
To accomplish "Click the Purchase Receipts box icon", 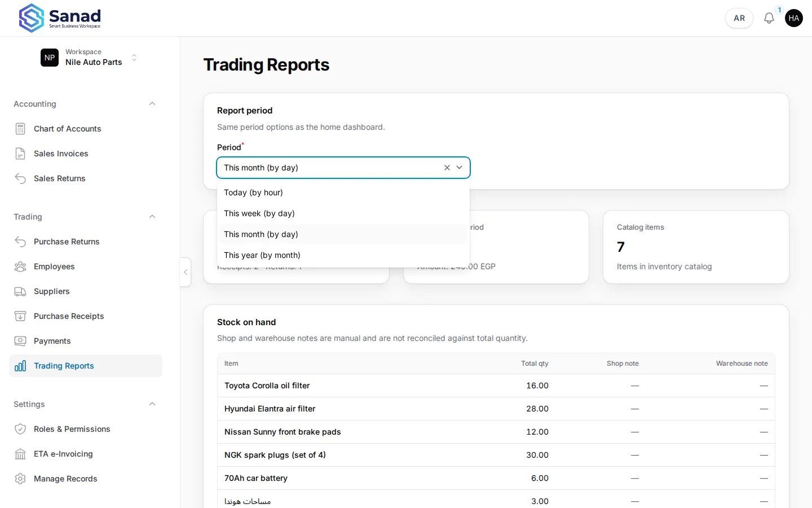I will (x=20, y=316).
